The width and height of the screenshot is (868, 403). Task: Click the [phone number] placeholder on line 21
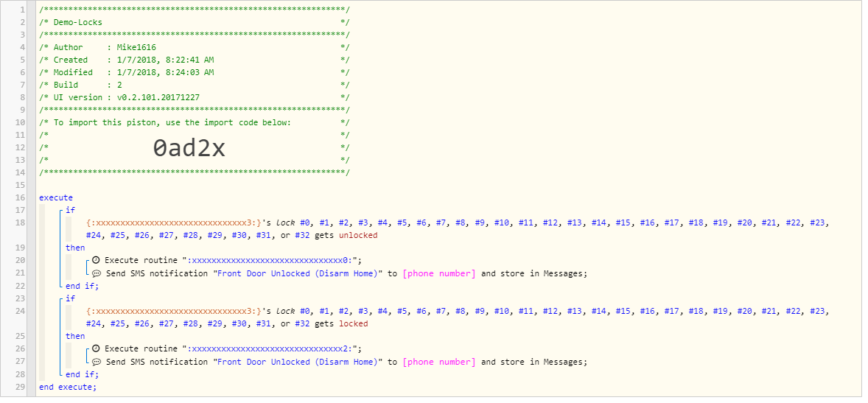coord(439,273)
